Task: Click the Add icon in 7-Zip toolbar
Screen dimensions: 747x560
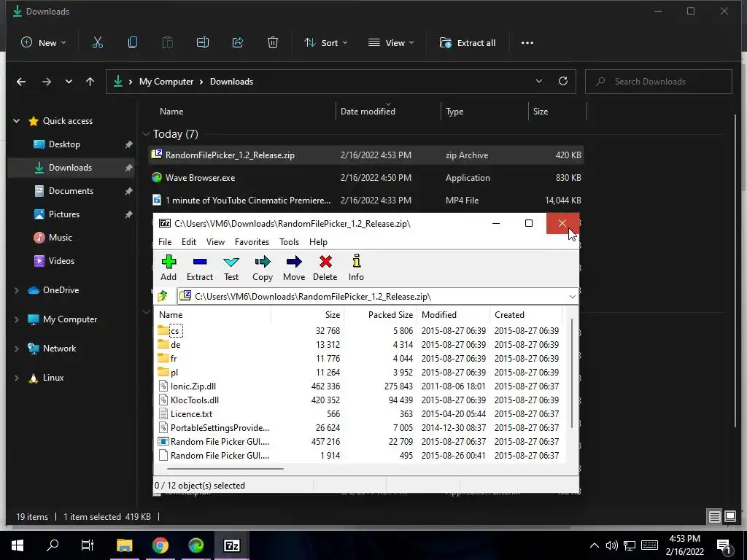Action: 169,262
